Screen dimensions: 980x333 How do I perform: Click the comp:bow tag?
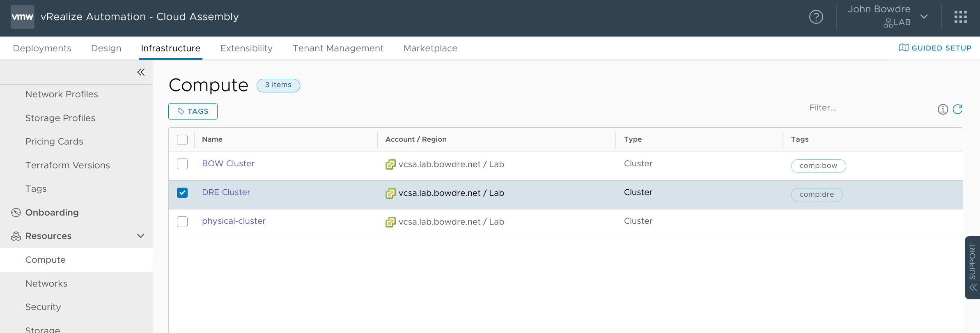tap(818, 166)
